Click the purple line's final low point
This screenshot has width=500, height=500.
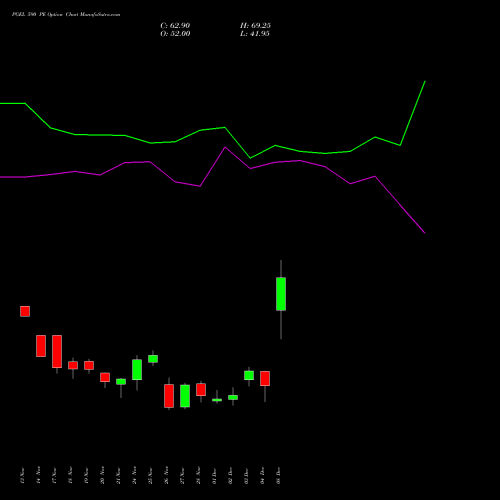425,233
